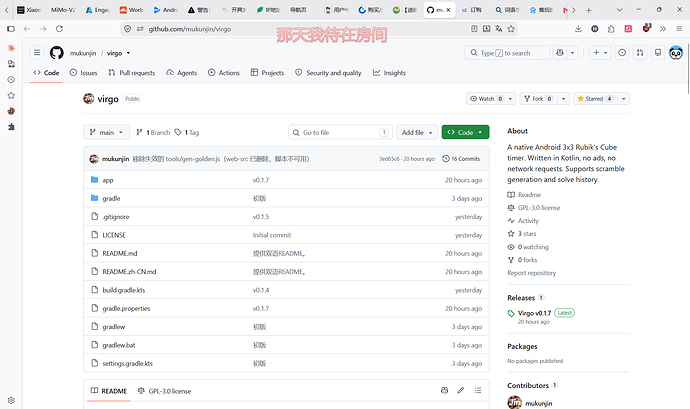This screenshot has height=409, width=690.
Task: Edit README using the pencil icon
Action: coord(460,391)
